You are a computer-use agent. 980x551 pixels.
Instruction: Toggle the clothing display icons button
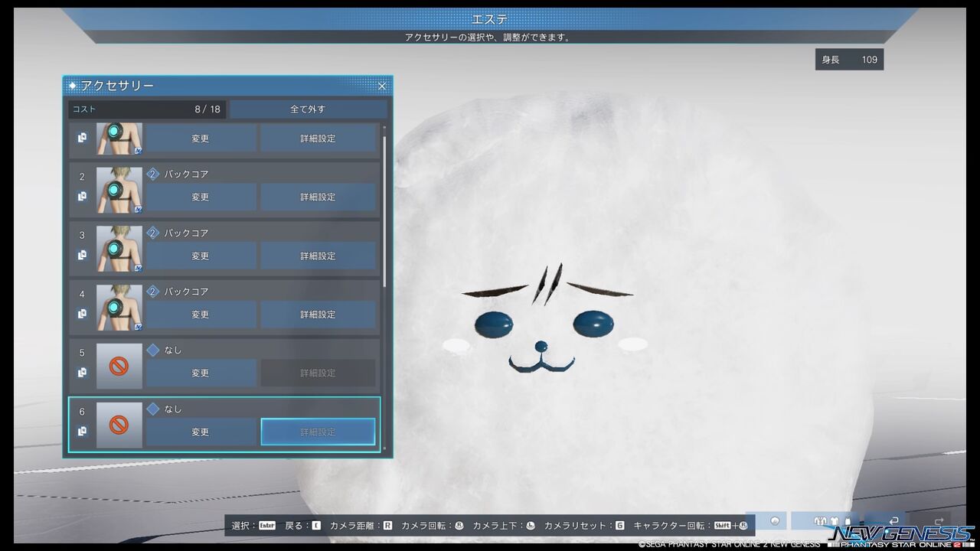tap(825, 521)
